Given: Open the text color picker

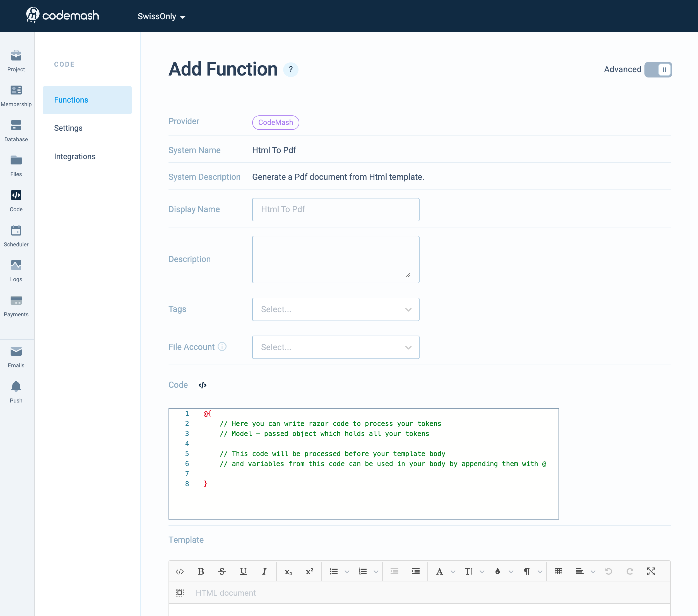Looking at the screenshot, I should click(497, 572).
